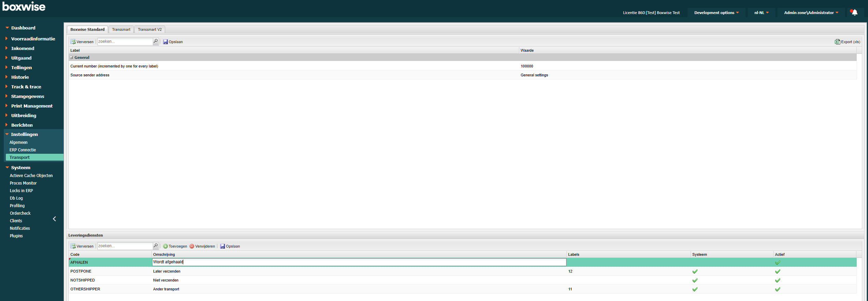Open the Development options dropdown
This screenshot has width=868, height=301.
click(x=716, y=13)
